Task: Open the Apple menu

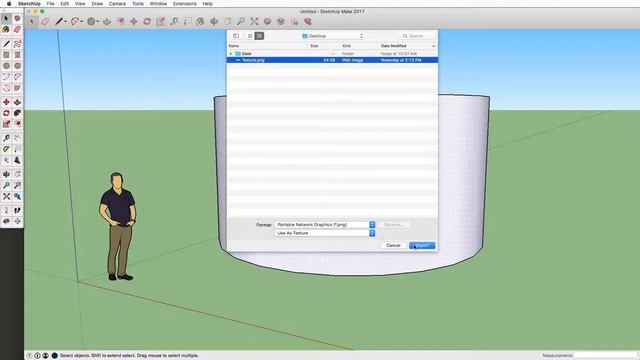Action: [9, 4]
